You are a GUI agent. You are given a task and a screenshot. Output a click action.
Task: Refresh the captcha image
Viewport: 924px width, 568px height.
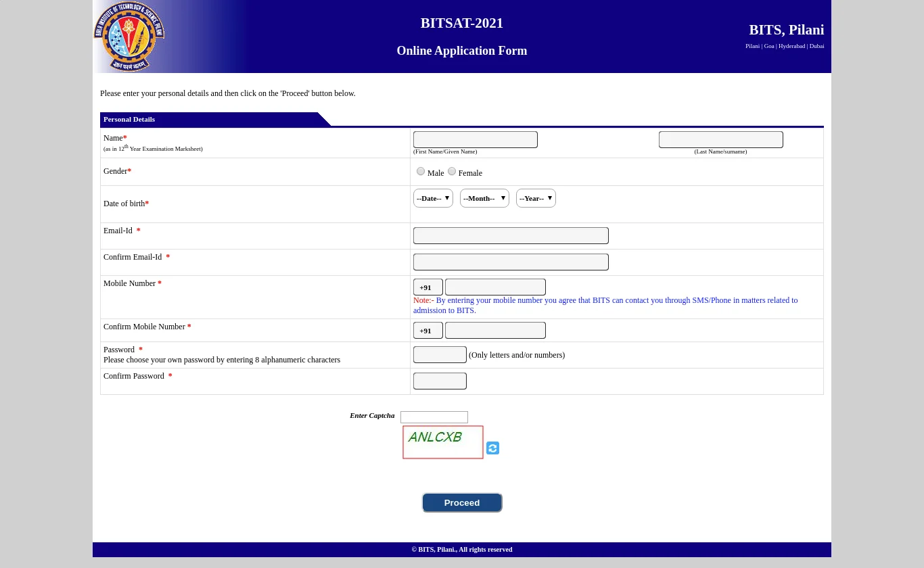pyautogui.click(x=492, y=448)
